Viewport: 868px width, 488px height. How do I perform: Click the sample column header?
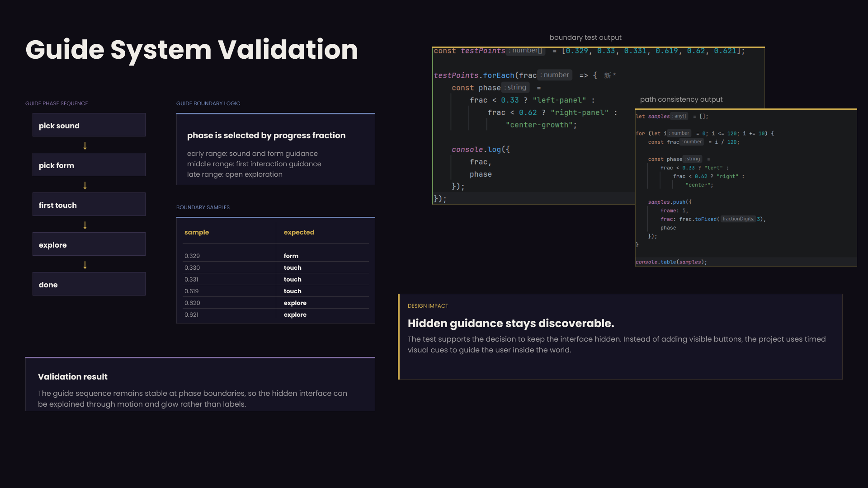tap(197, 232)
